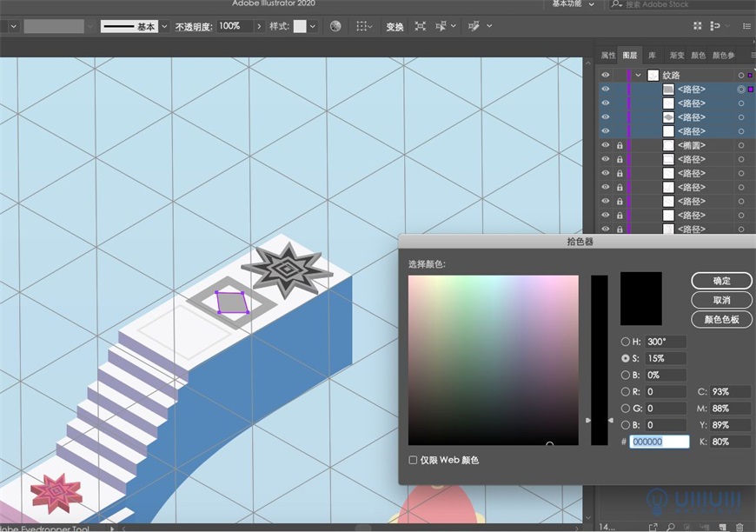Click the alignment icon right of 变换
Viewport: 756px width, 532px height.
[421, 26]
